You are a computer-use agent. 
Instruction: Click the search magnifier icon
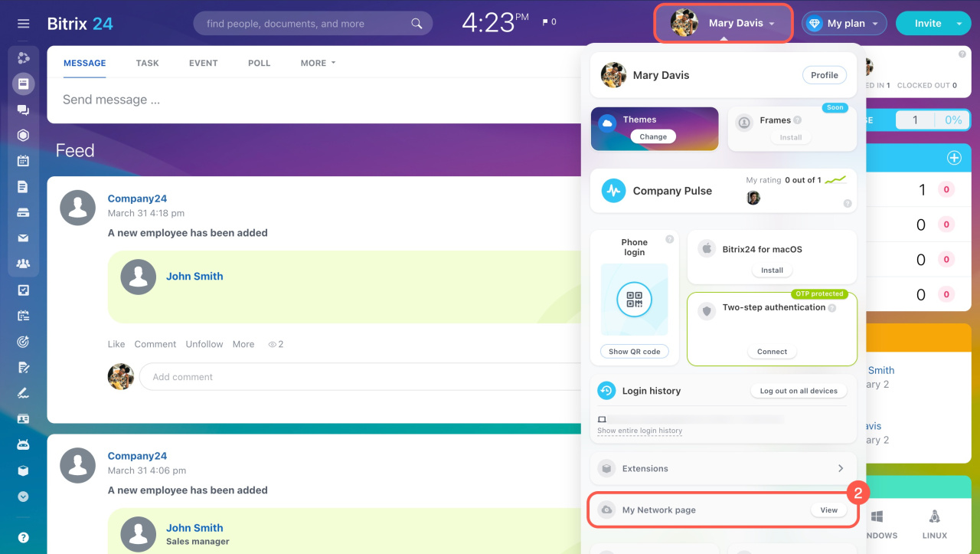click(x=416, y=24)
